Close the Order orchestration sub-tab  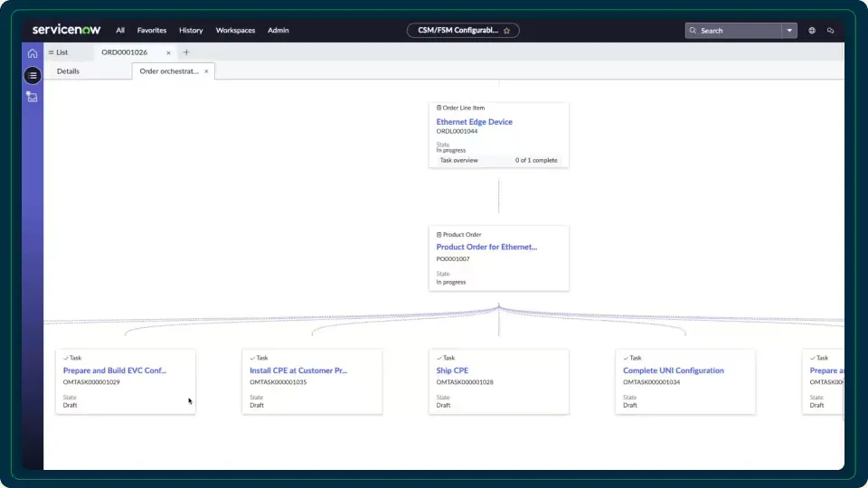tap(206, 71)
